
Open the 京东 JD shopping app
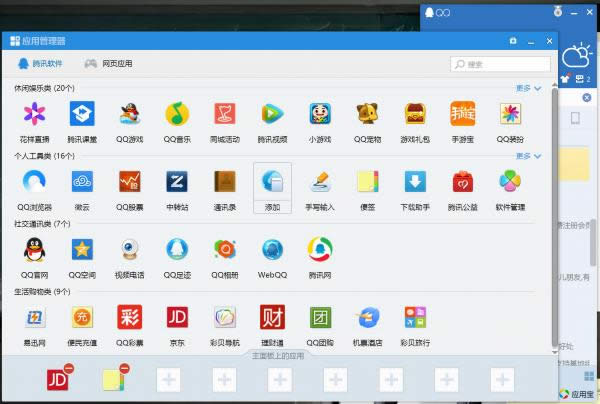pyautogui.click(x=177, y=319)
